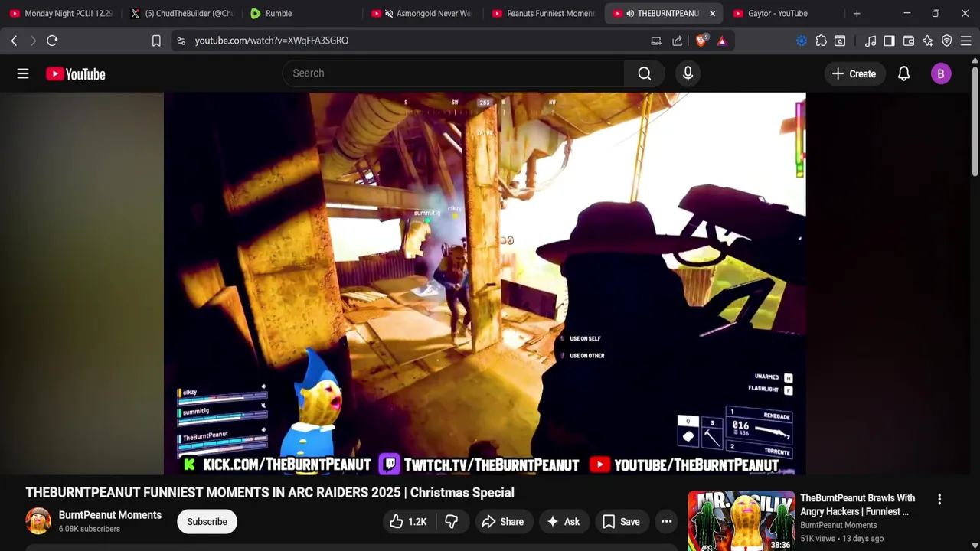Like the video with 1.2K likes
The height and width of the screenshot is (551, 980).
[408, 522]
